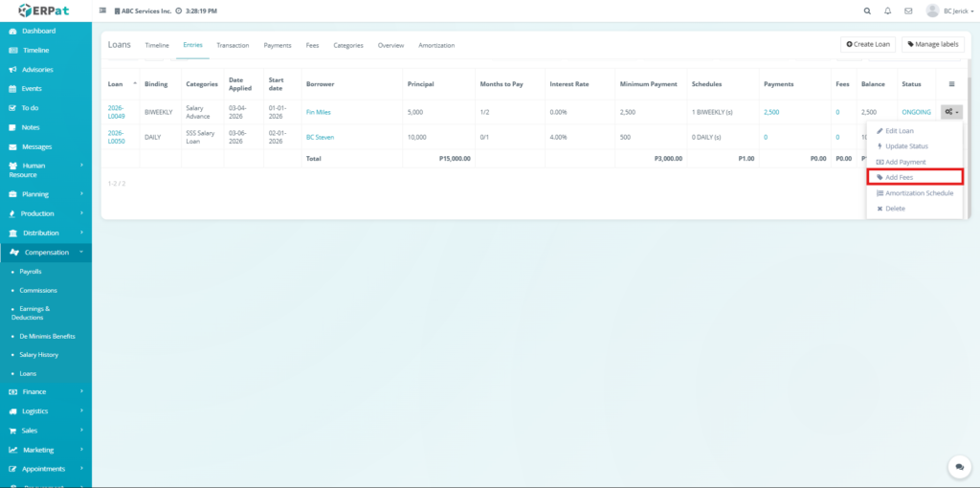
Task: Open notifications bell icon
Action: coord(888,11)
